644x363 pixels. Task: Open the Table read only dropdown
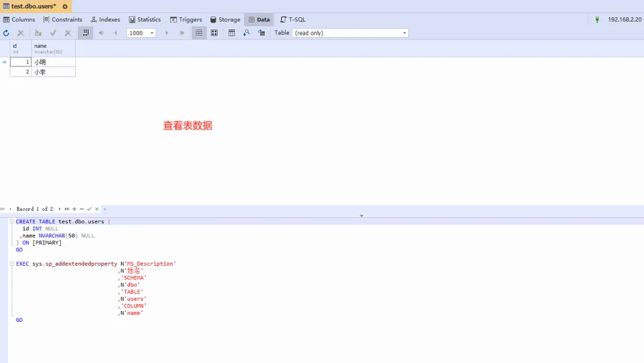coord(404,33)
